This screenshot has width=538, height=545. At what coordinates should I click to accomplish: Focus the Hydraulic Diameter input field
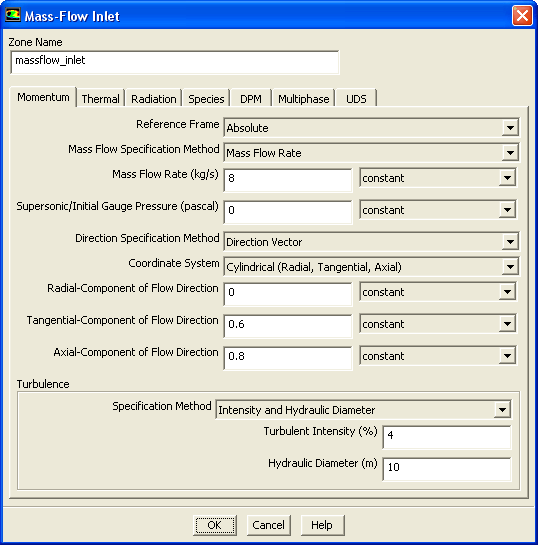pyautogui.click(x=447, y=469)
